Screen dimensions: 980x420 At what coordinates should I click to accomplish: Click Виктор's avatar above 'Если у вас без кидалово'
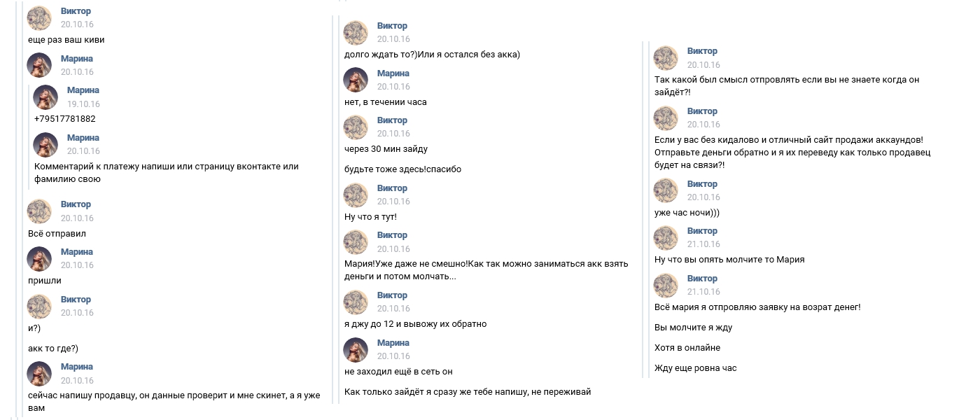666,118
